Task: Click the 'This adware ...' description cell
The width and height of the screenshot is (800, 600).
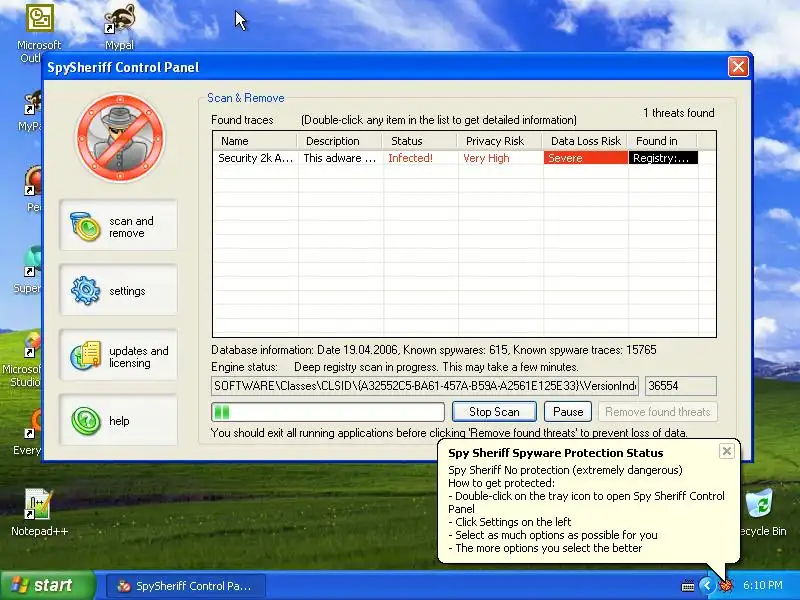Action: pos(340,158)
